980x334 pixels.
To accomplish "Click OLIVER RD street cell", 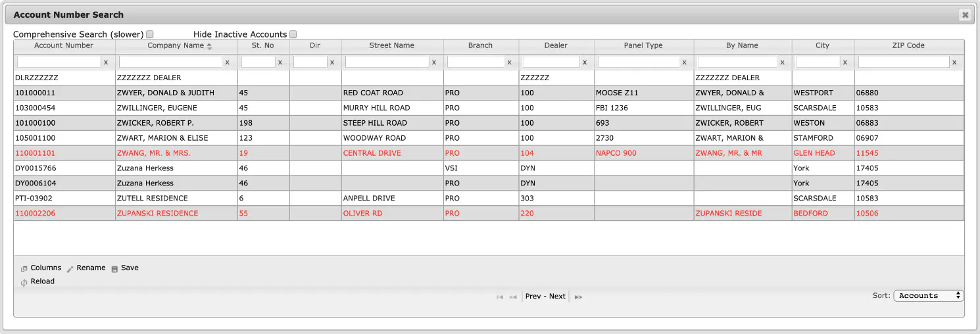I will 393,213.
